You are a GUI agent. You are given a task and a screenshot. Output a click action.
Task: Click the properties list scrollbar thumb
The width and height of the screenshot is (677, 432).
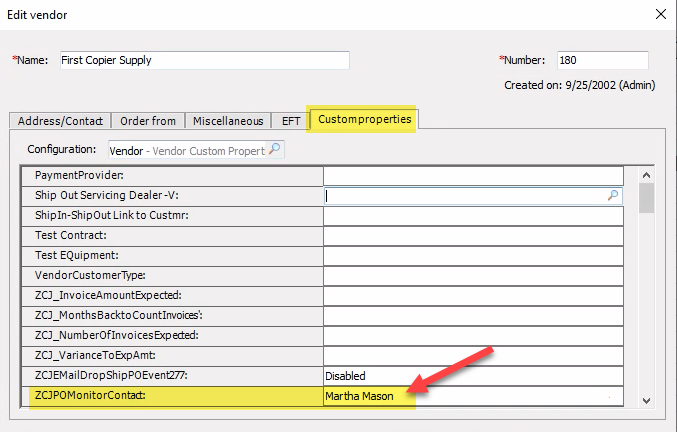click(646, 198)
